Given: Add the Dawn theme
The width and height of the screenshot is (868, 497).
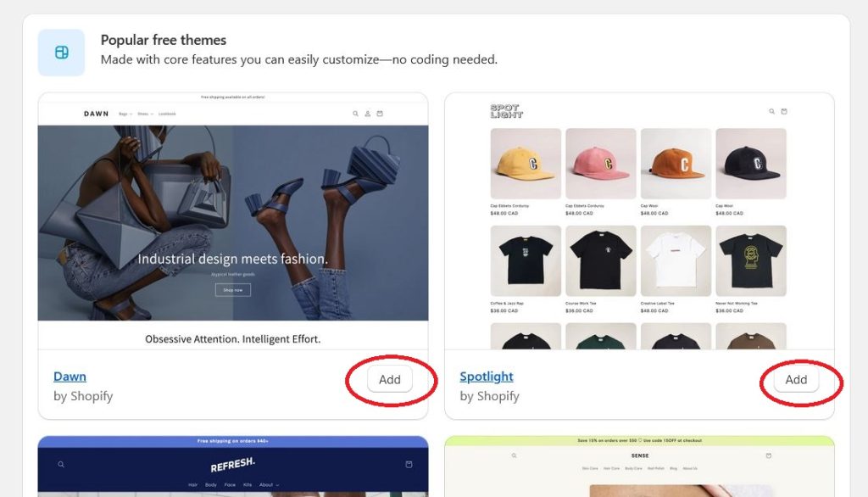Looking at the screenshot, I should coord(390,380).
